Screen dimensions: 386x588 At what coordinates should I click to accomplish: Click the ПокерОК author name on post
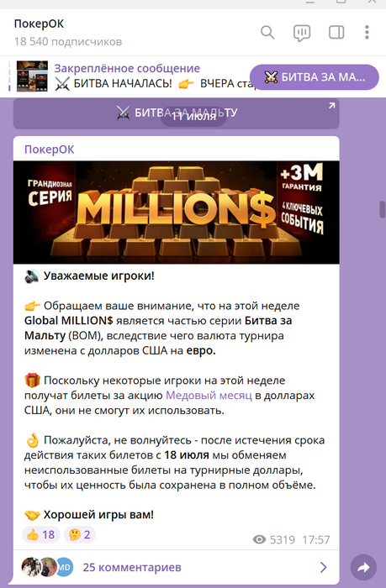49,150
